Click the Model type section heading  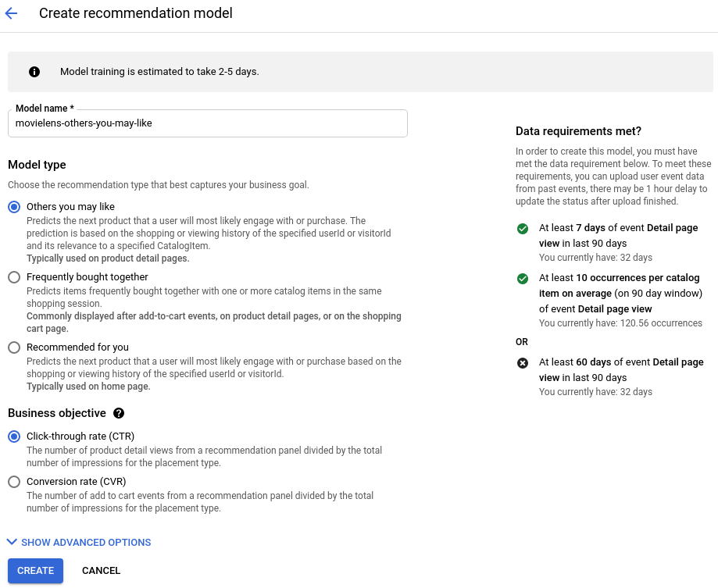37,165
